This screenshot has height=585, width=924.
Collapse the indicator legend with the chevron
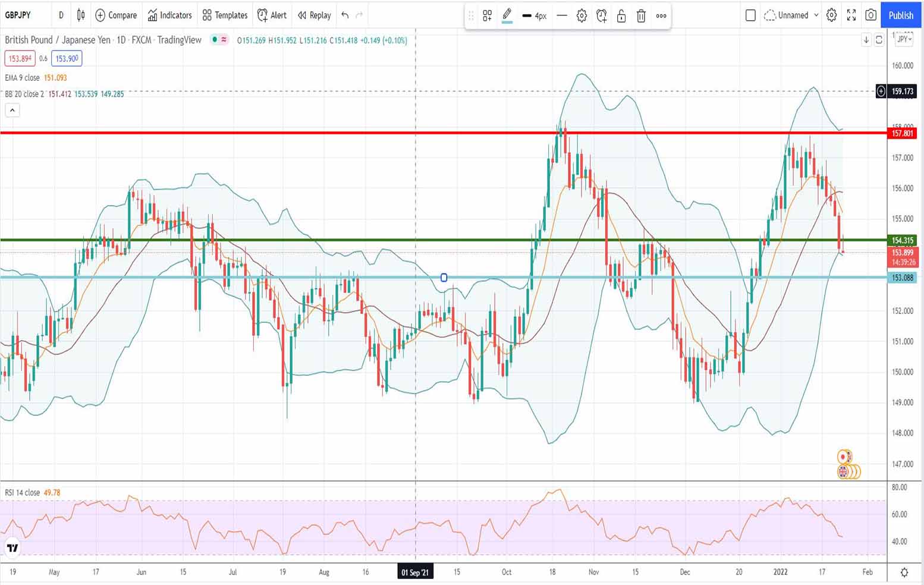tap(12, 110)
